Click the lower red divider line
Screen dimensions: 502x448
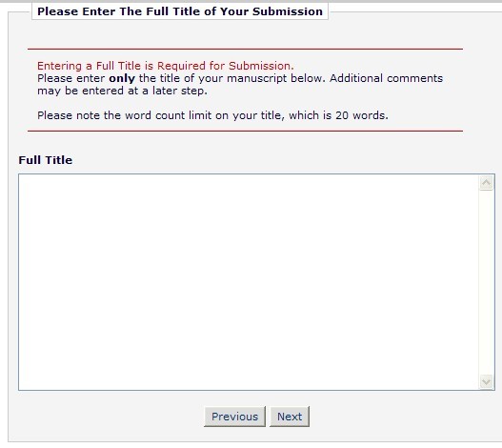[x=245, y=131]
